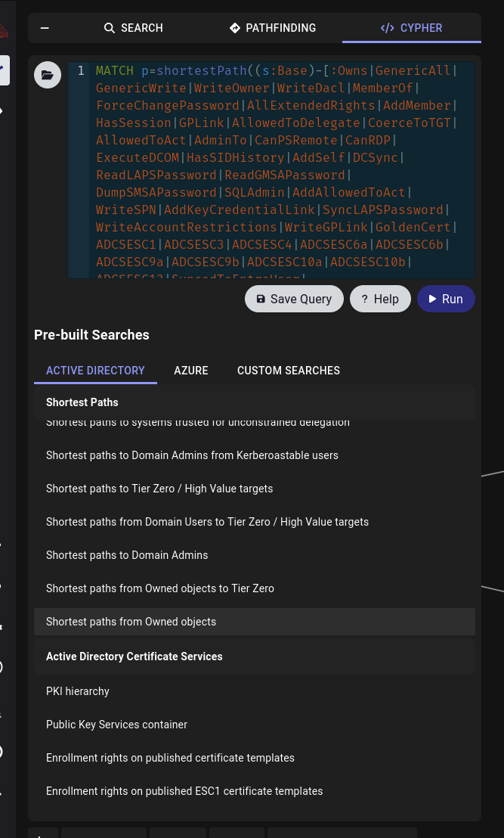Select the Active Directory pre-built searches tab
The width and height of the screenshot is (504, 838).
tap(95, 371)
